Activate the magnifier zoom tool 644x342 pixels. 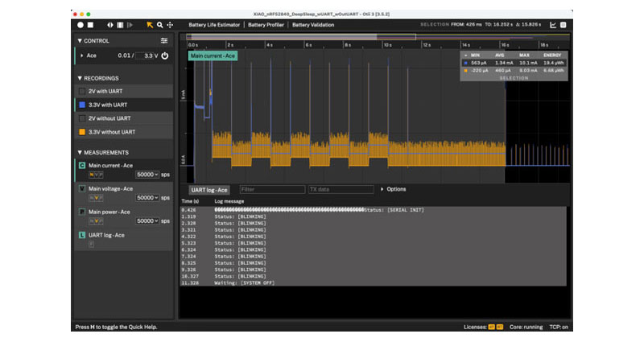pos(160,25)
